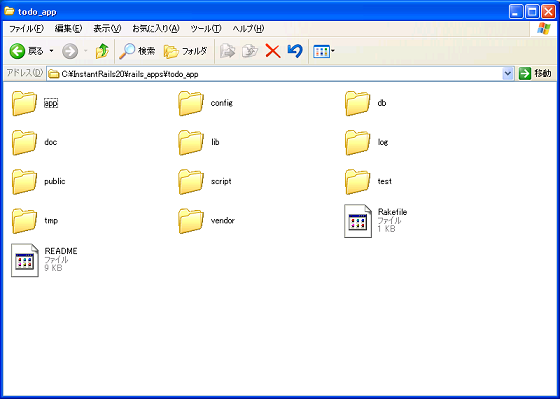
Task: Select the vendor folder icon
Action: (191, 221)
